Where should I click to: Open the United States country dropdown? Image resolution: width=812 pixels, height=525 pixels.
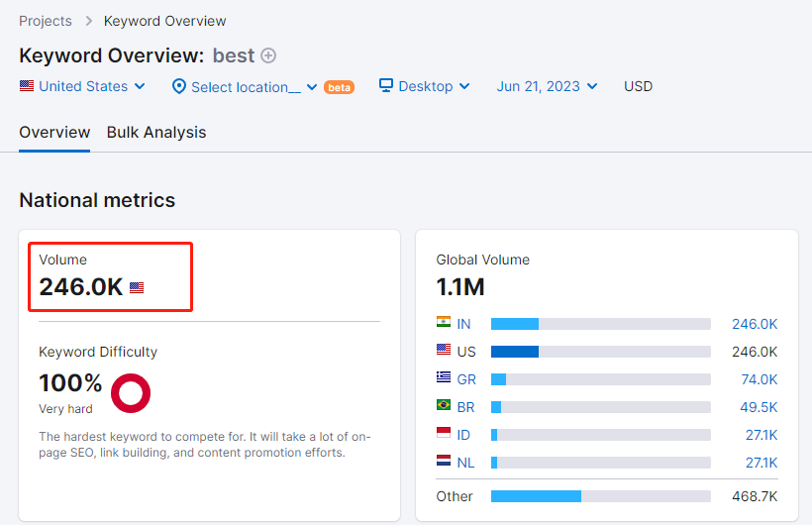pyautogui.click(x=83, y=86)
